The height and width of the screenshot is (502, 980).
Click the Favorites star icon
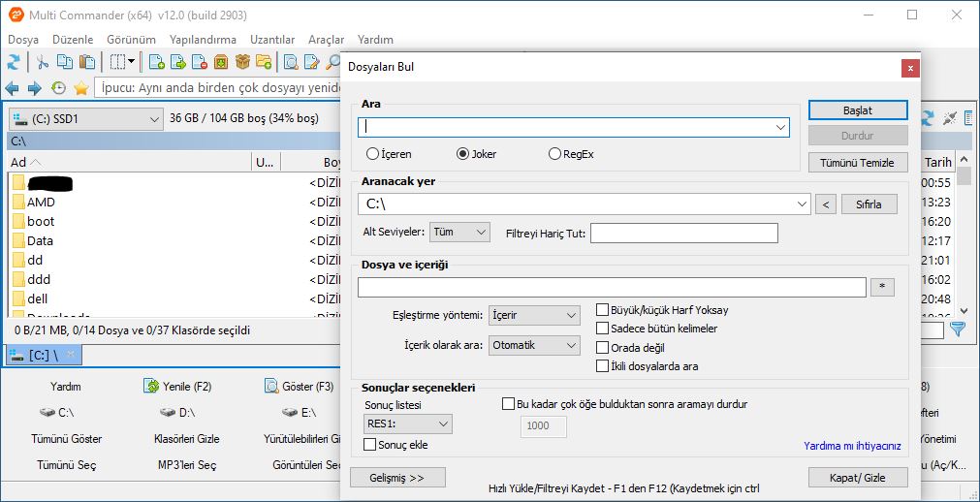coord(80,88)
